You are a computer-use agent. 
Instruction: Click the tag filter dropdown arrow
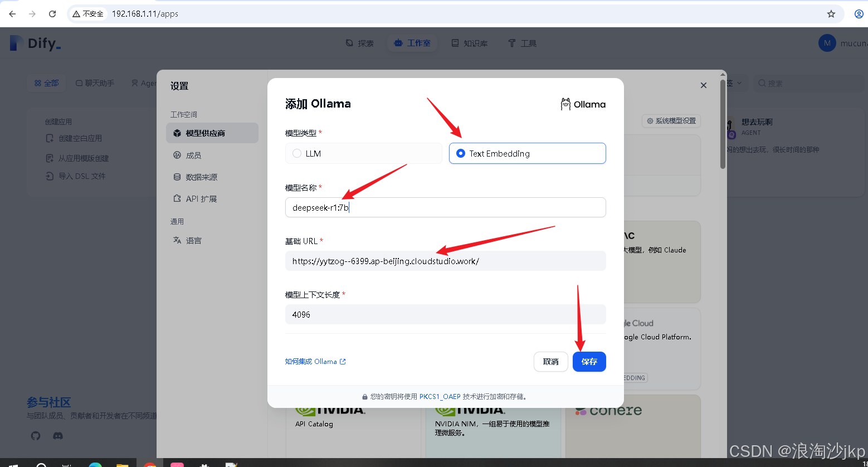[739, 83]
